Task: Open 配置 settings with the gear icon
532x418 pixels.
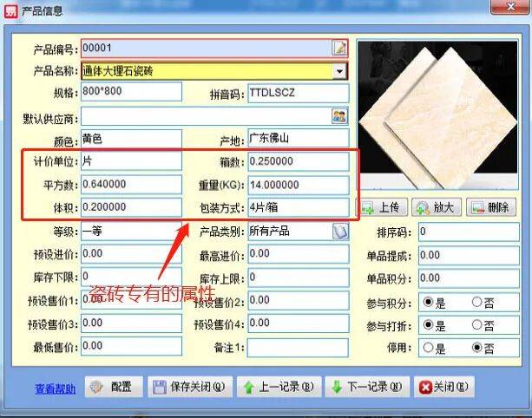Action: [x=111, y=387]
